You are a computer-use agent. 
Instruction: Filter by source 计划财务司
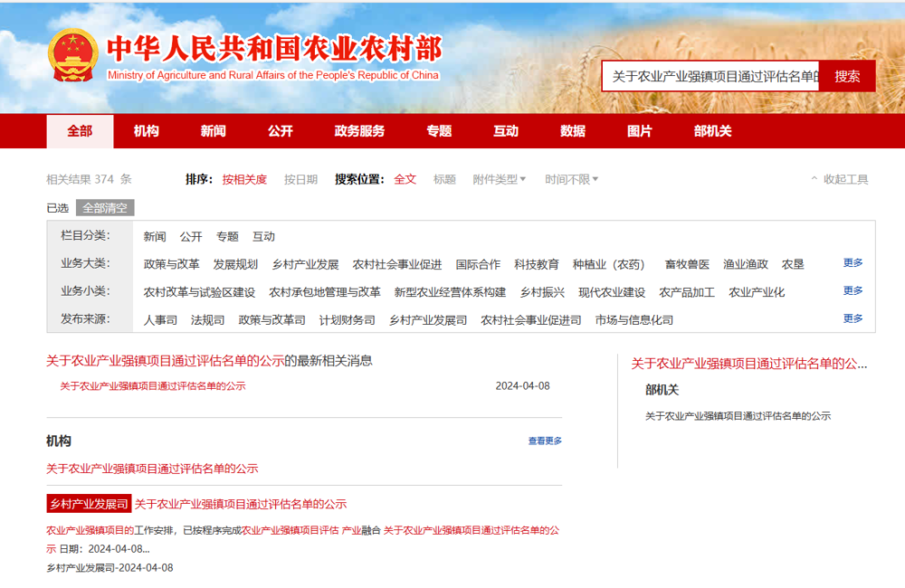click(x=347, y=320)
